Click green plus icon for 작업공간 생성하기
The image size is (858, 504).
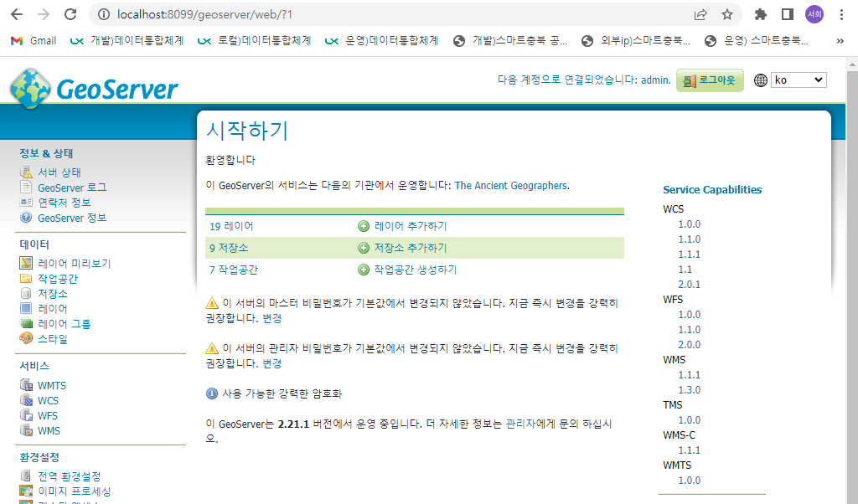[x=364, y=270]
